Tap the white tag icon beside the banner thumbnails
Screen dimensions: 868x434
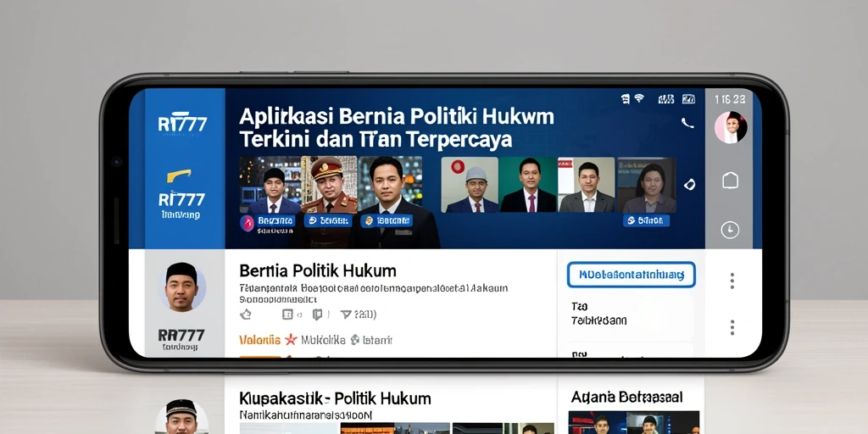point(690,184)
